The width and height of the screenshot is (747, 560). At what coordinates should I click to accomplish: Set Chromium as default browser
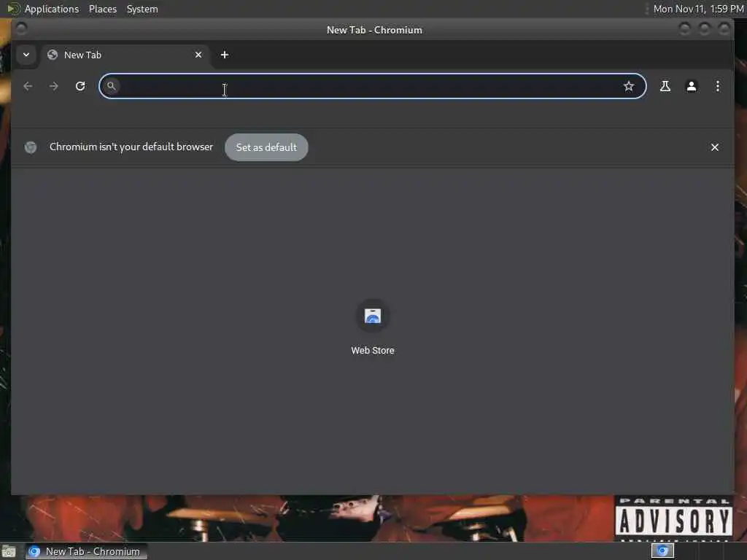pos(266,147)
